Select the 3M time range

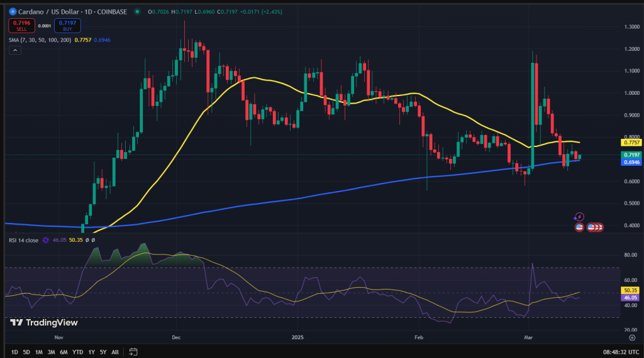tap(51, 352)
